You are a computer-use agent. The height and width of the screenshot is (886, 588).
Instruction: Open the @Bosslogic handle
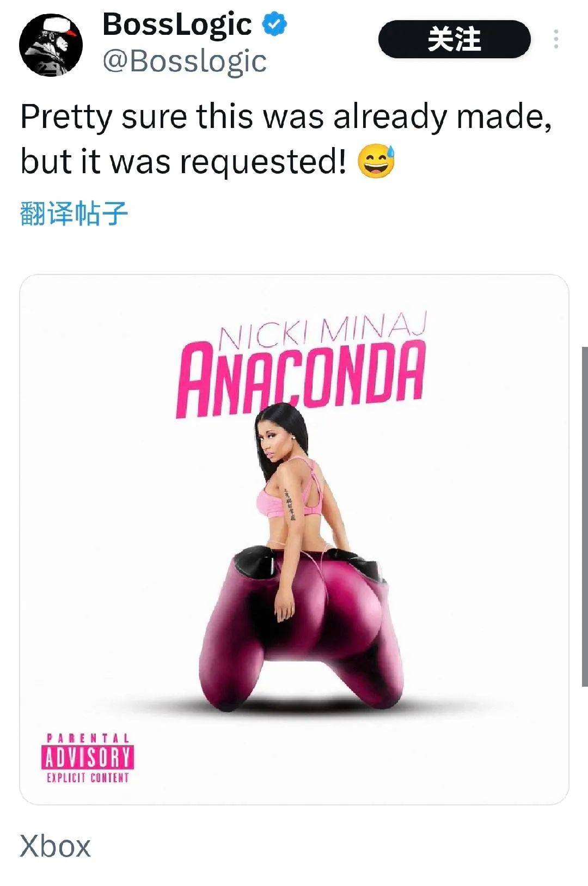(185, 61)
